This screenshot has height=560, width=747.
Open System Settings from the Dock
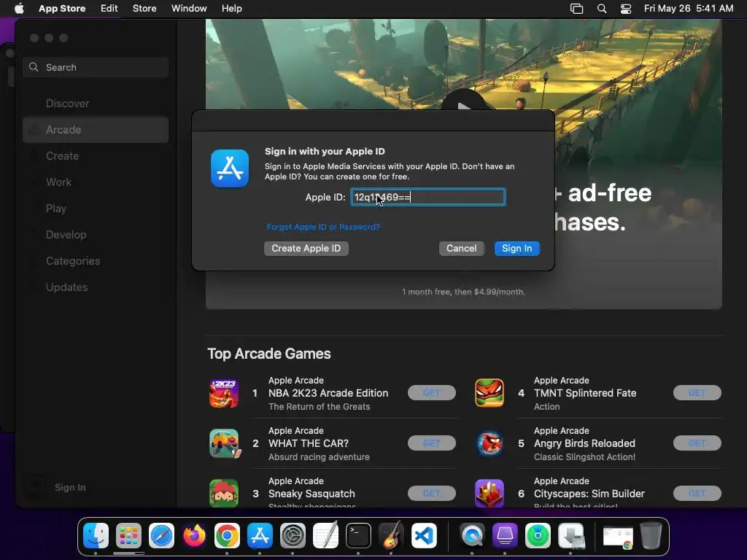[293, 536]
